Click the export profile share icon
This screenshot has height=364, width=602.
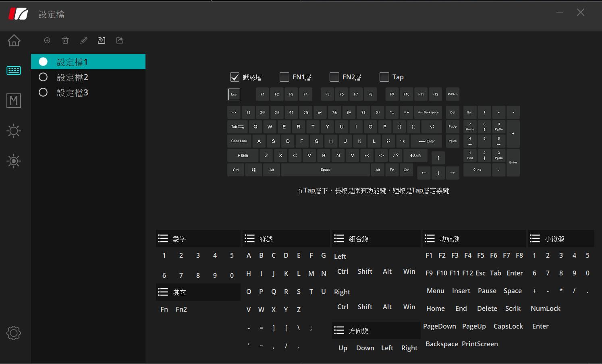(120, 40)
